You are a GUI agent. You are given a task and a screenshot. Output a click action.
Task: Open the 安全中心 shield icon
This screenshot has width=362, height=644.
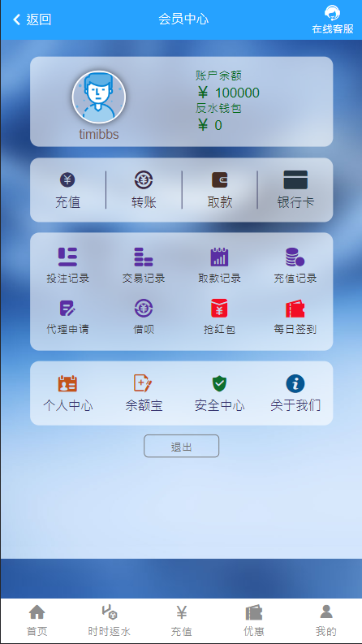(x=220, y=384)
